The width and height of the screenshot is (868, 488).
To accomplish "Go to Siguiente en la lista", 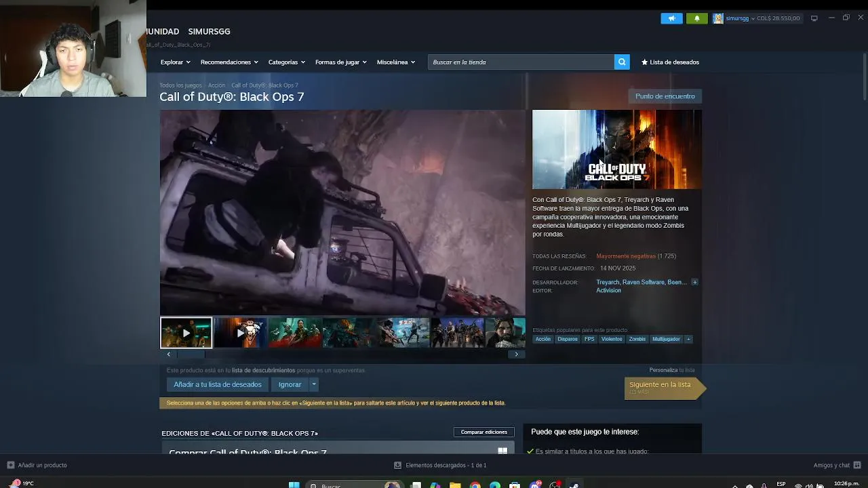I will (x=665, y=388).
